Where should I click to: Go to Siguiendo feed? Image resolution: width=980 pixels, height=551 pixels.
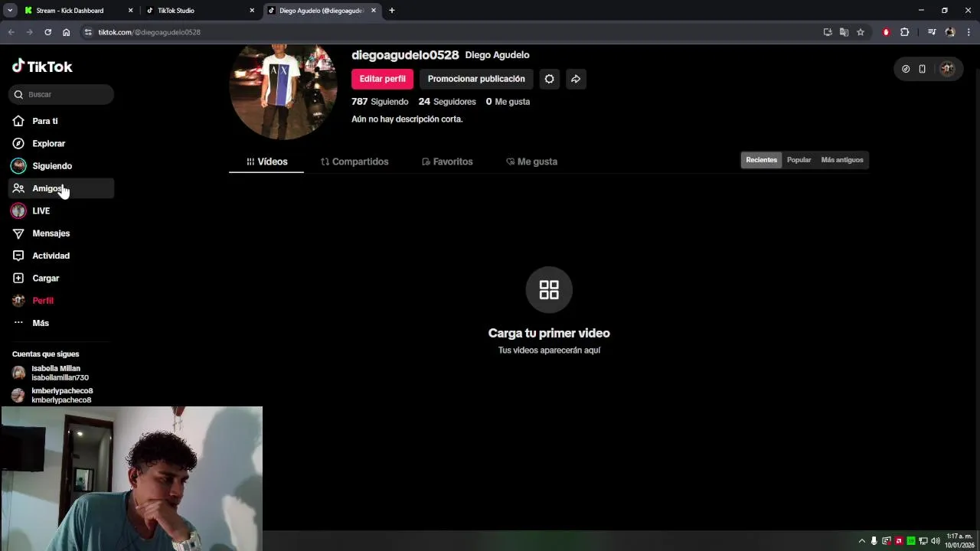click(61, 165)
